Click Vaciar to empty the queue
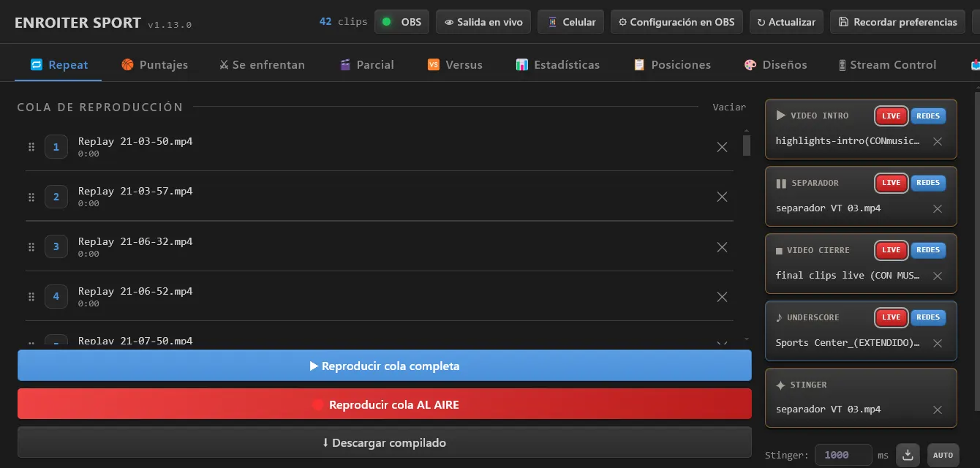This screenshot has width=980, height=468. tap(729, 107)
